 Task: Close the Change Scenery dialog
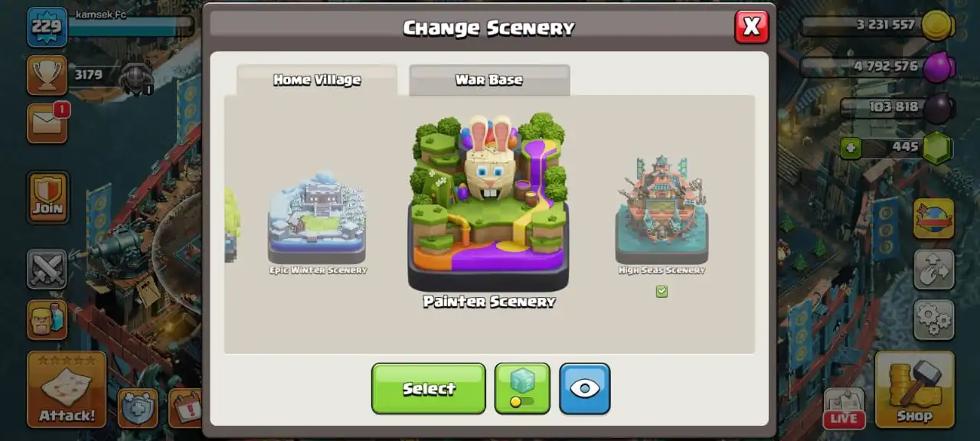pyautogui.click(x=751, y=27)
